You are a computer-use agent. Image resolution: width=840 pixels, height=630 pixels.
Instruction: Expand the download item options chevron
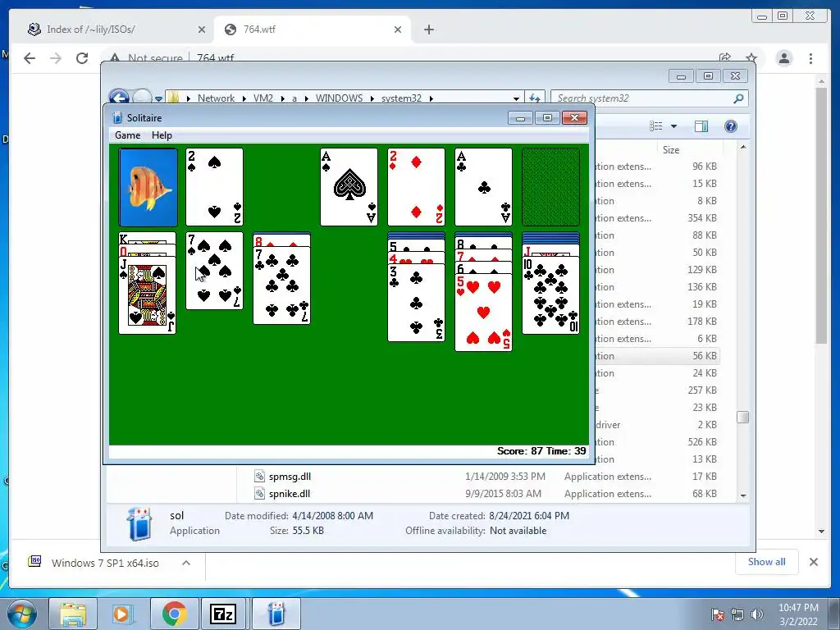pos(186,563)
